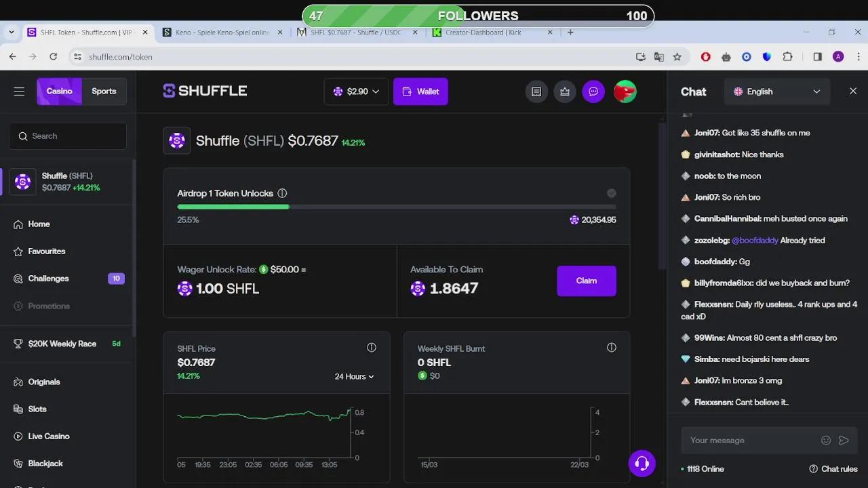Claim the available SHFL tokens
The image size is (868, 488).
(x=587, y=281)
